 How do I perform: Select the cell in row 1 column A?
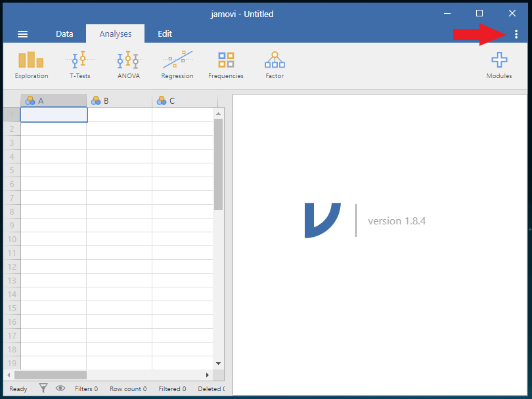coord(54,115)
